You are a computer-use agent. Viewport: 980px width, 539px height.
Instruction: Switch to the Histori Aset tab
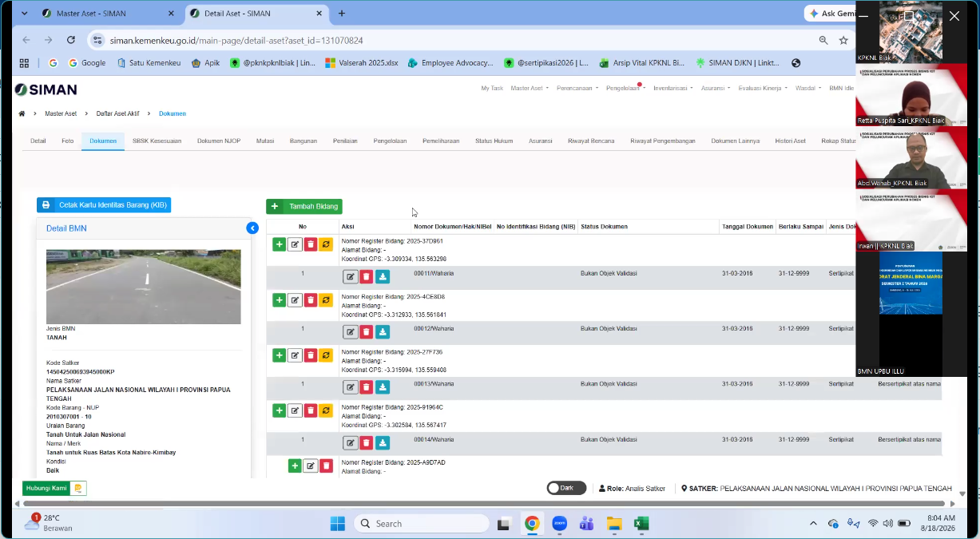pyautogui.click(x=790, y=141)
